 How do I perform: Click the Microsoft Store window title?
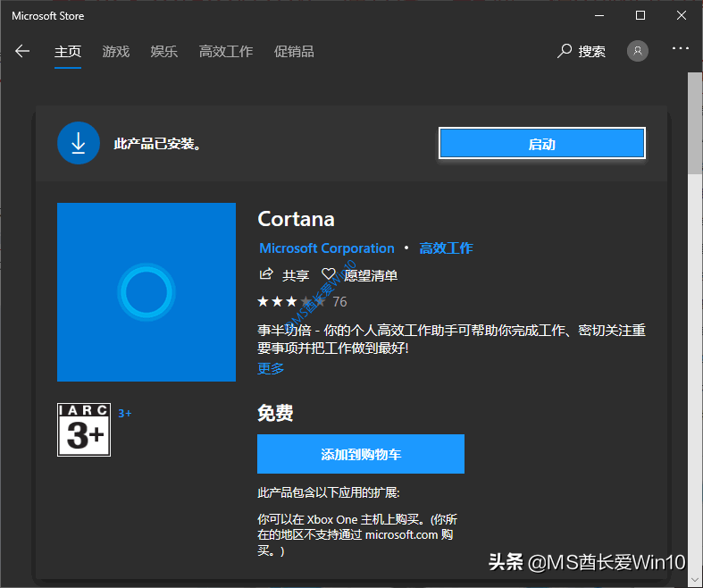(48, 16)
